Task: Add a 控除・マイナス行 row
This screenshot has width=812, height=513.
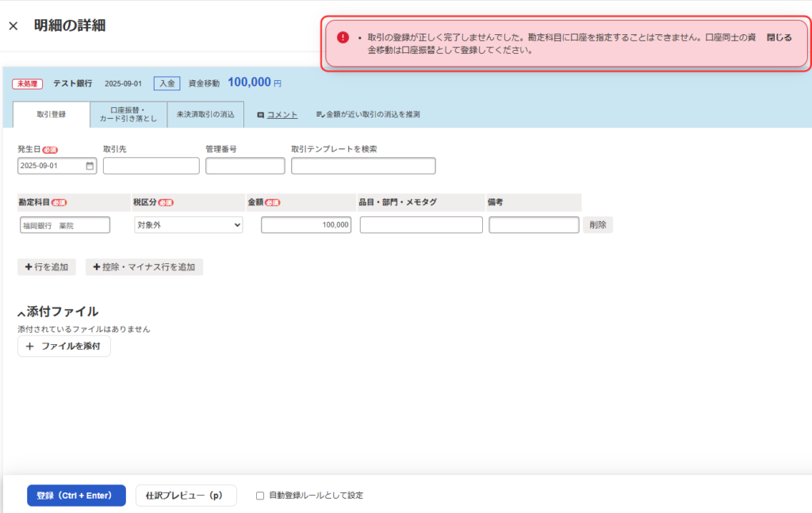Action: tap(144, 267)
